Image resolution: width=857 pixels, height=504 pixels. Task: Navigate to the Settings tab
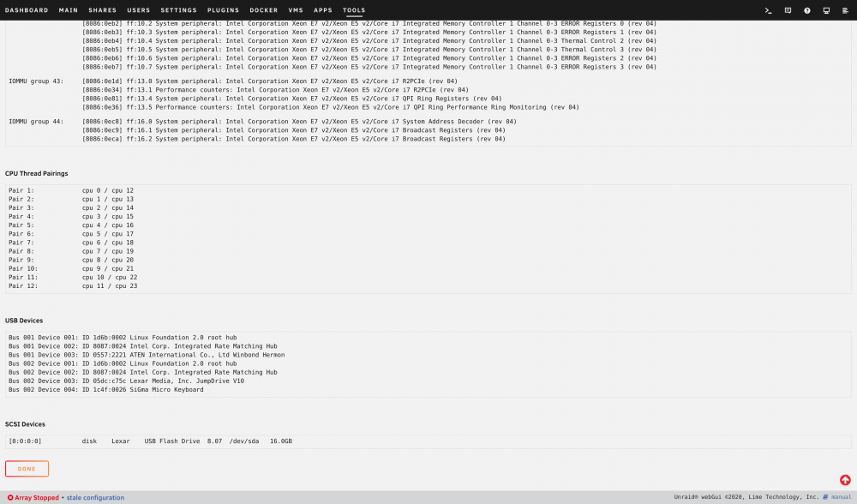click(179, 9)
